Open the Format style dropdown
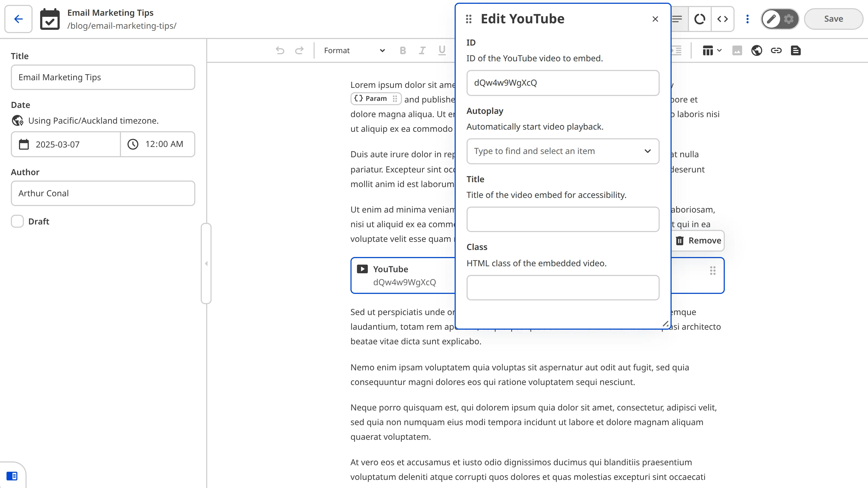This screenshot has height=488, width=868. point(354,50)
